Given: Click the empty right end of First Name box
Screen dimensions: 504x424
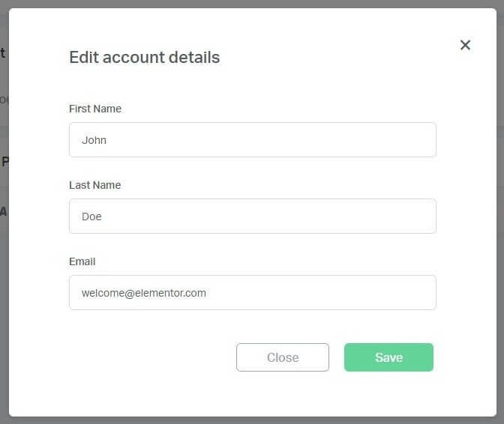Looking at the screenshot, I should tap(405, 140).
